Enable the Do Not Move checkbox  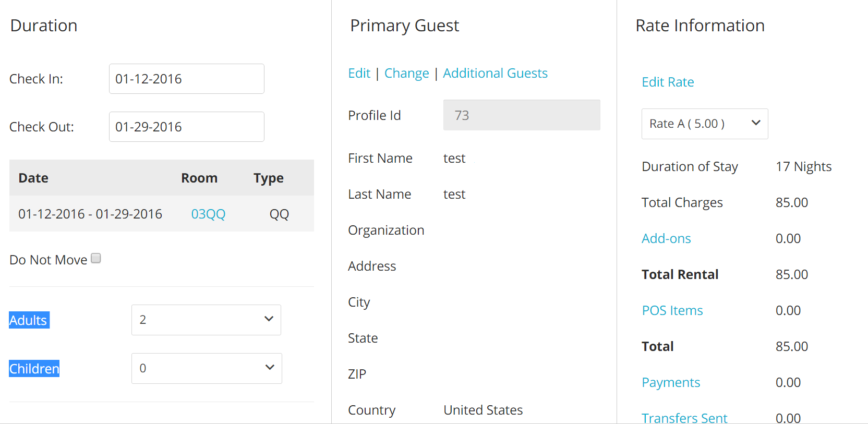[96, 258]
